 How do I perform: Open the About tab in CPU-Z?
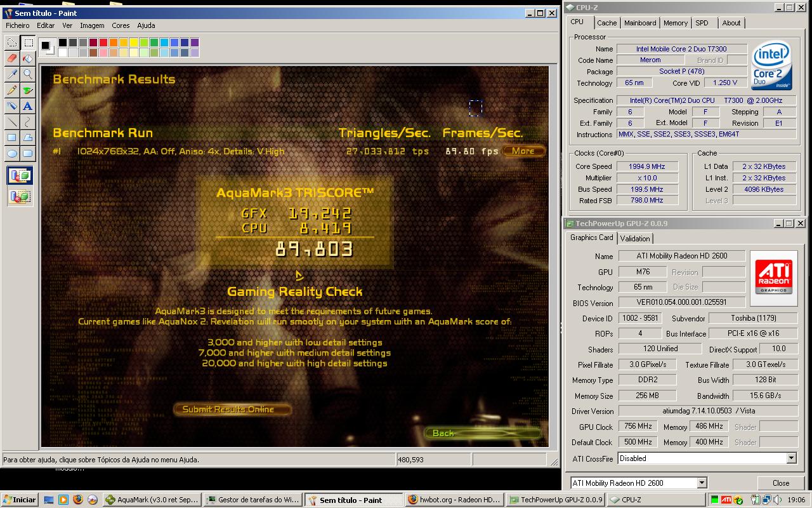click(731, 23)
